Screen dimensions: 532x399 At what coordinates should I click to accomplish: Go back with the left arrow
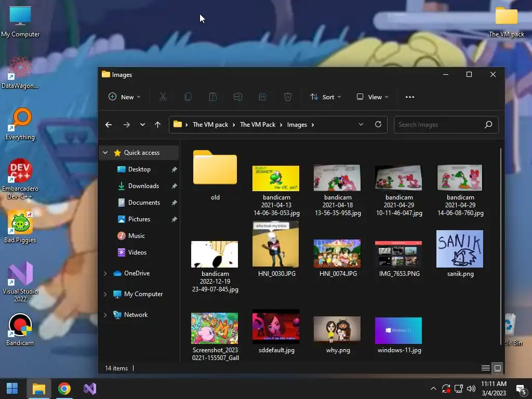pyautogui.click(x=109, y=125)
